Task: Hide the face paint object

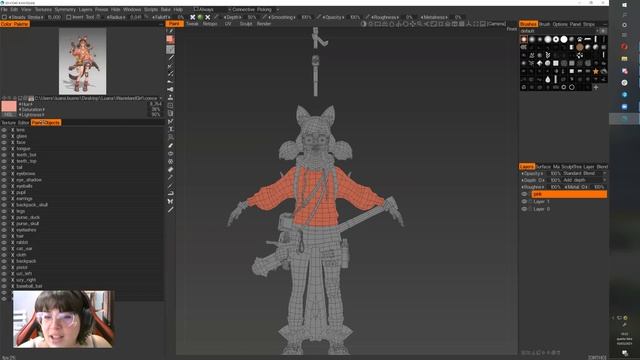Action: click(4, 142)
